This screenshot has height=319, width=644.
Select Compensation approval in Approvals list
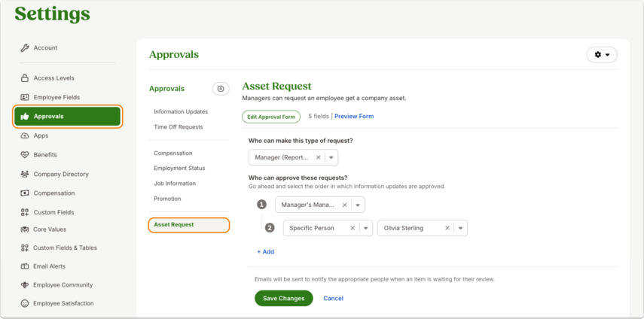point(173,153)
